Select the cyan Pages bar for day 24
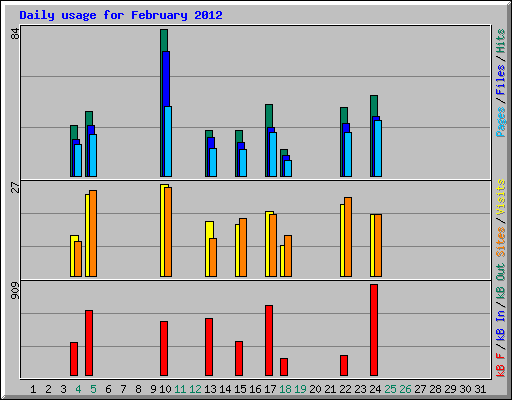 point(378,148)
